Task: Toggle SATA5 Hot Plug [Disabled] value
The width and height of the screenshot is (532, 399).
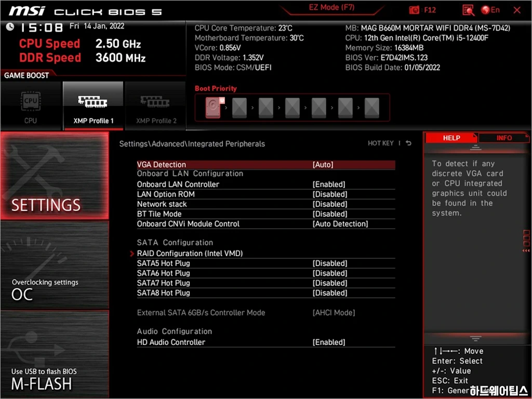Action: coord(330,263)
